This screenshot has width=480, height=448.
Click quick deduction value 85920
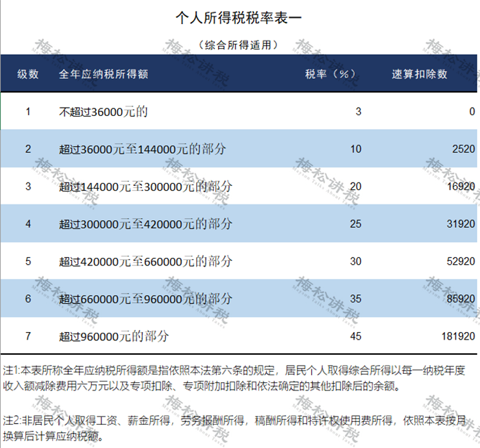pos(461,298)
